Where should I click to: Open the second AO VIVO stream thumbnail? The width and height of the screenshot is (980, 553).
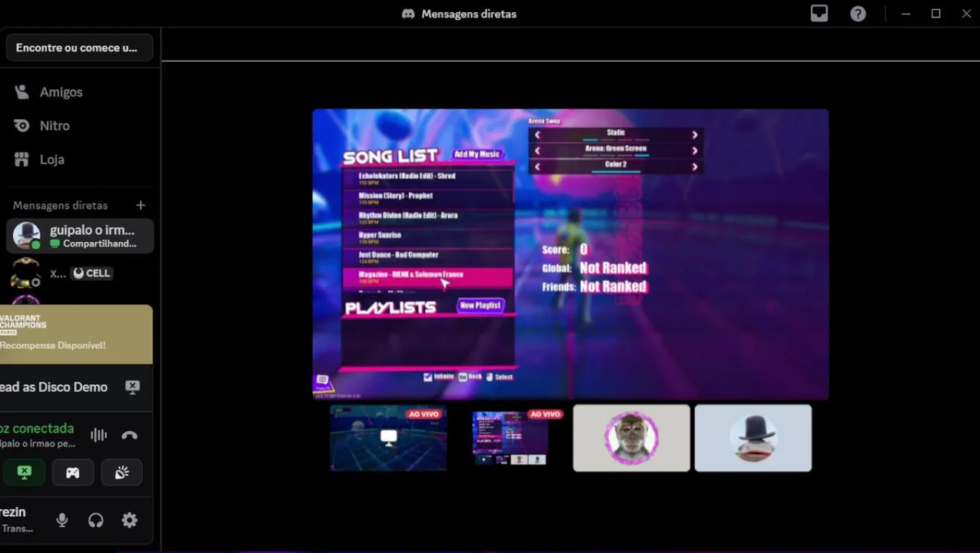(x=510, y=438)
